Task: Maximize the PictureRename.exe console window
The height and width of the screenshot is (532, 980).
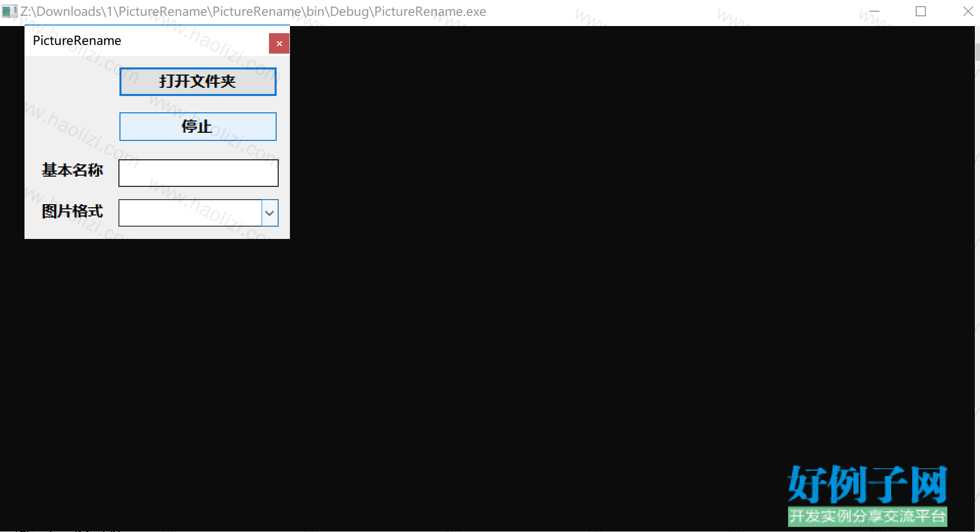Action: [x=921, y=11]
